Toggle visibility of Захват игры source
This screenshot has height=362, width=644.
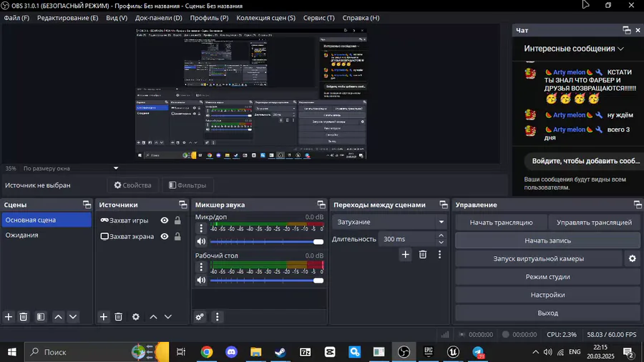pos(165,220)
